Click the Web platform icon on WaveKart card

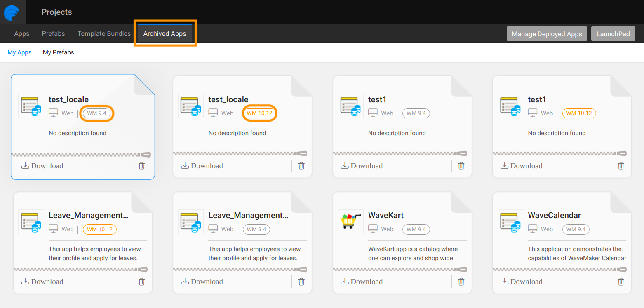click(373, 229)
